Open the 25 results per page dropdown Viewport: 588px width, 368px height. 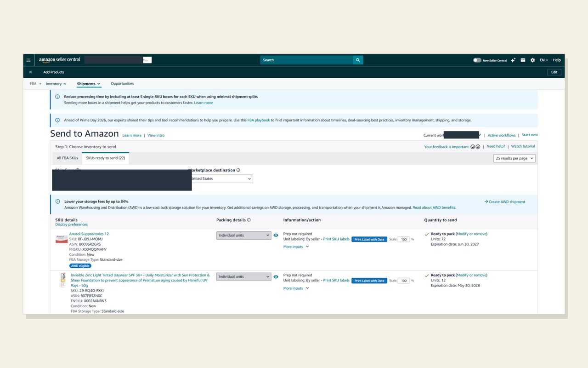[514, 158]
